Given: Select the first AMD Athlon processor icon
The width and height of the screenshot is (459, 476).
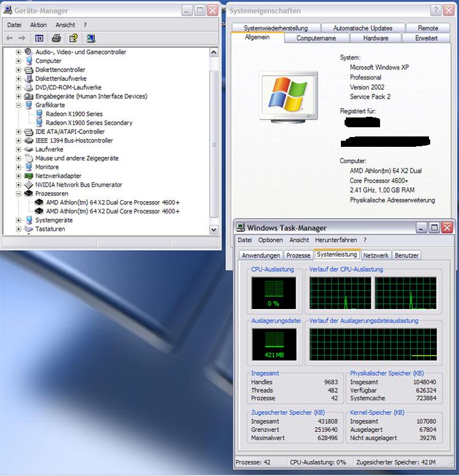Looking at the screenshot, I should [x=39, y=202].
